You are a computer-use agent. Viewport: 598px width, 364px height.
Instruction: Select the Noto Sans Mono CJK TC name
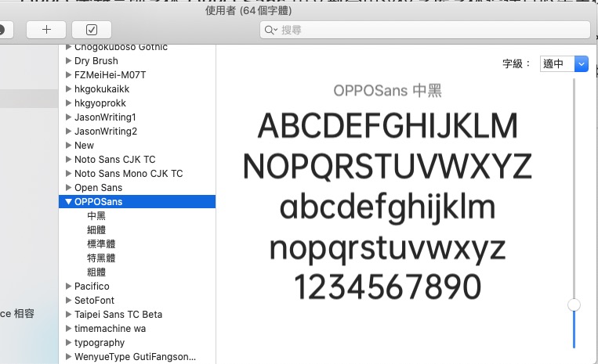(x=129, y=174)
